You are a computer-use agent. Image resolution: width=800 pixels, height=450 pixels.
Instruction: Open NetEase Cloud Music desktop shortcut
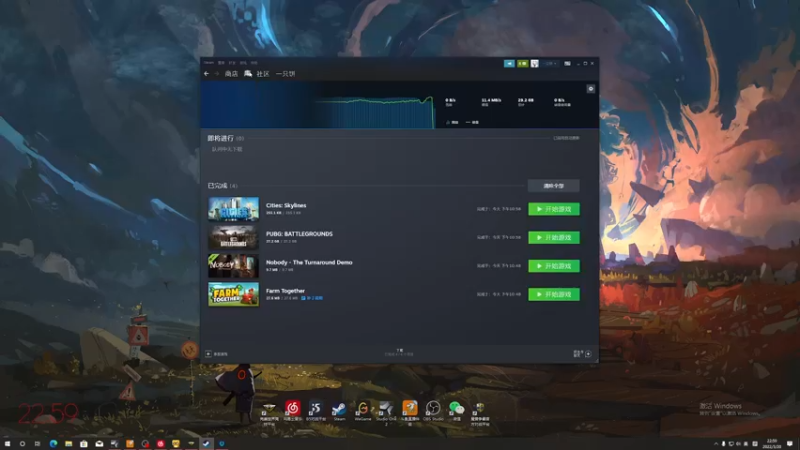coord(292,411)
